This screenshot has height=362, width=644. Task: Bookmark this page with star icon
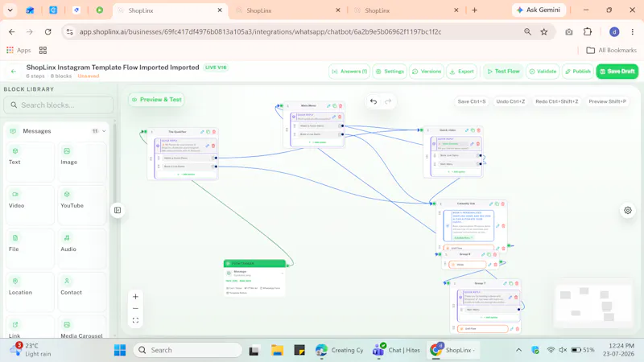click(x=544, y=31)
